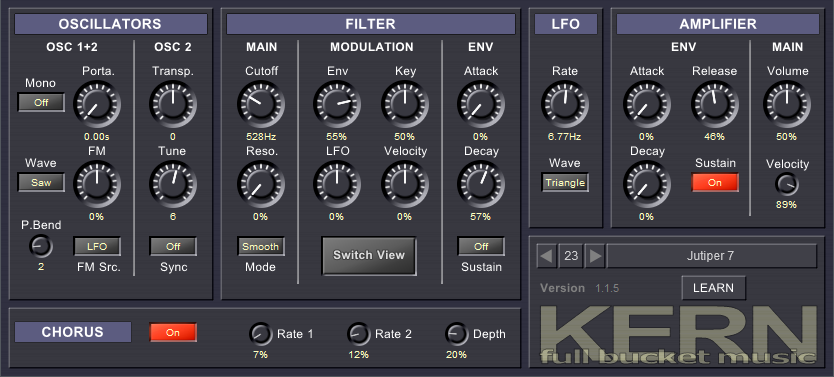Screen dimensions: 834x377
Task: Click the filter modulation Env knob
Action: point(337,104)
